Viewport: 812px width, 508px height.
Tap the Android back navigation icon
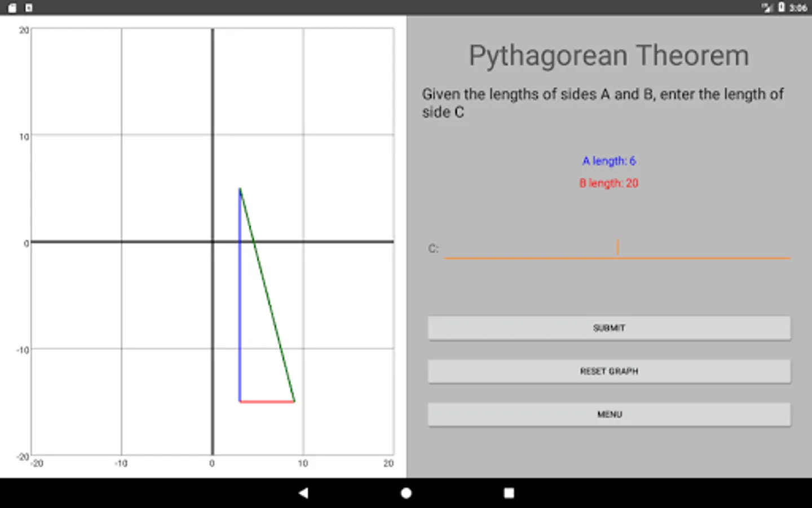(x=303, y=493)
